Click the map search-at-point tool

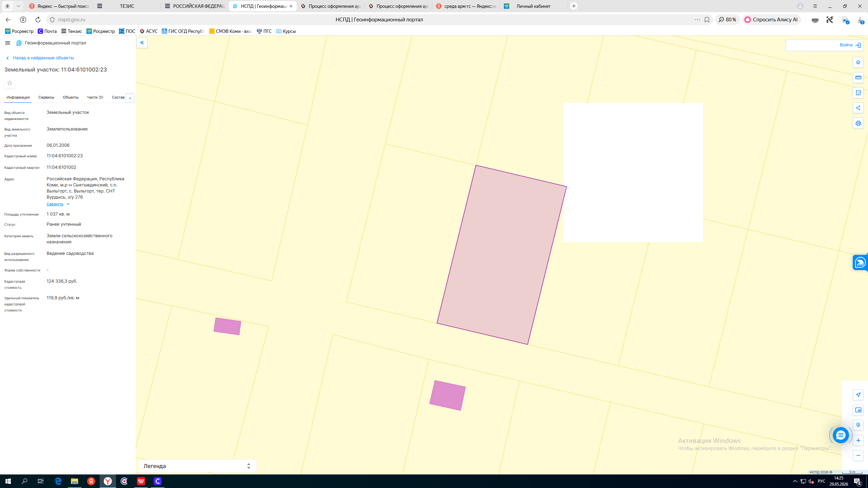pyautogui.click(x=858, y=425)
